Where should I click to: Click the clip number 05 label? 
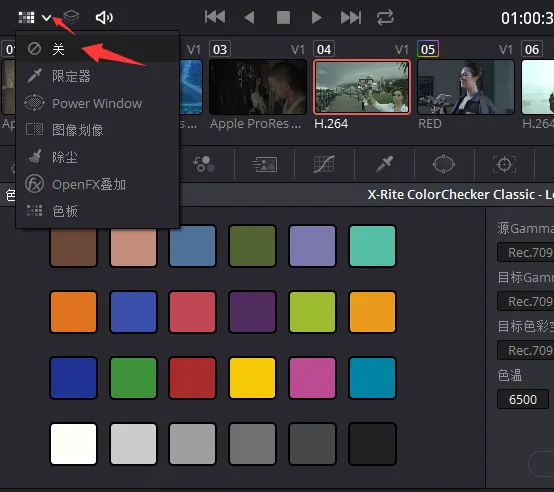(x=428, y=49)
